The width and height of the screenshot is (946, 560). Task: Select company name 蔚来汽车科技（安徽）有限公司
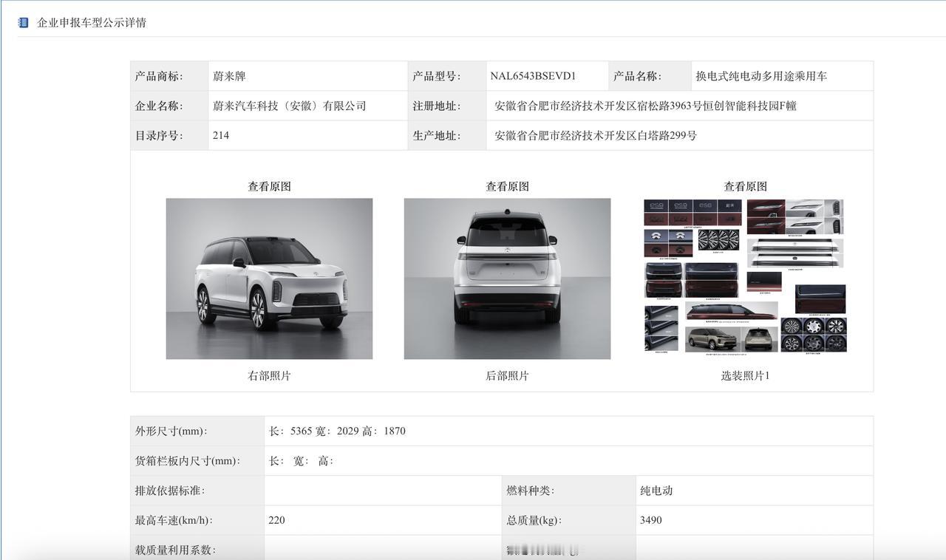(290, 106)
